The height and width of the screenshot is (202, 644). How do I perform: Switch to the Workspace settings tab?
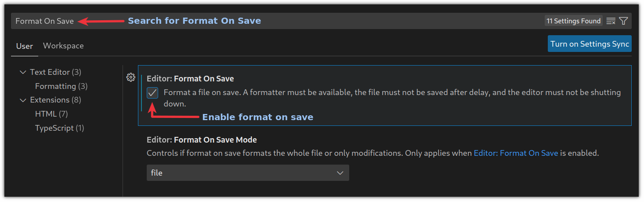(63, 46)
